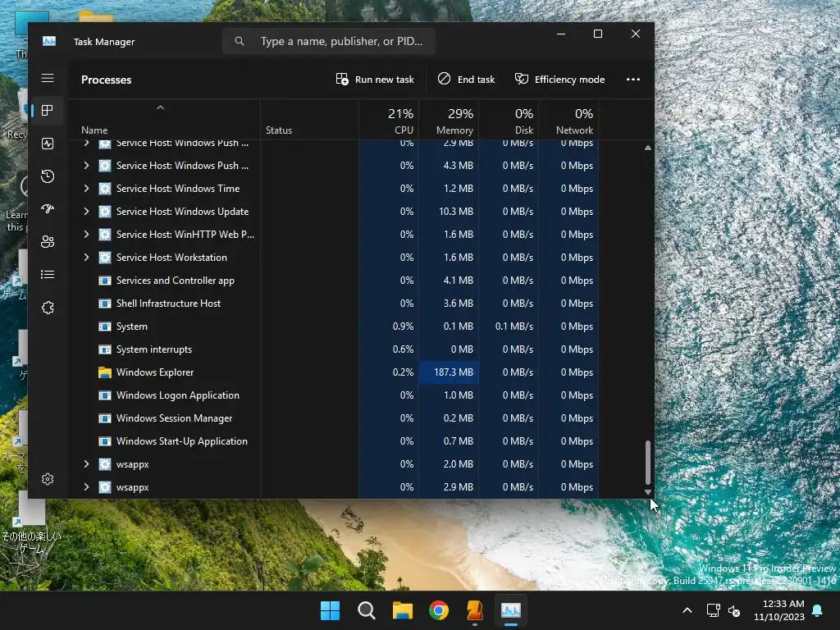The height and width of the screenshot is (630, 840).
Task: Click the scroll up arrow of process list
Action: [648, 148]
